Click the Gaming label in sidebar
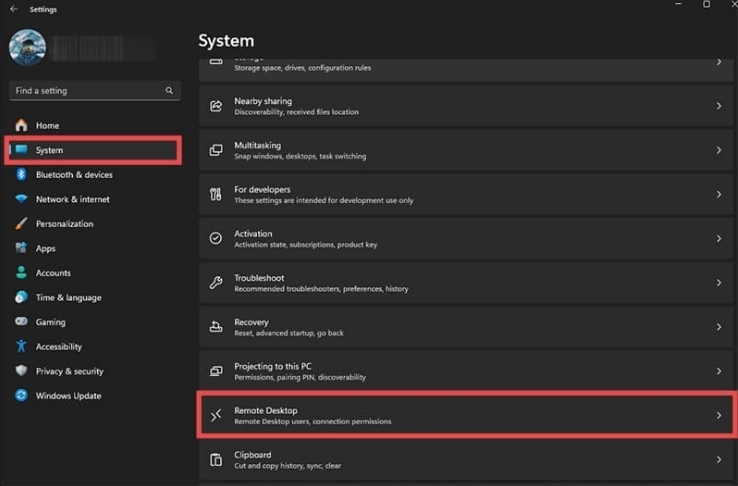The image size is (738, 486). coord(51,322)
